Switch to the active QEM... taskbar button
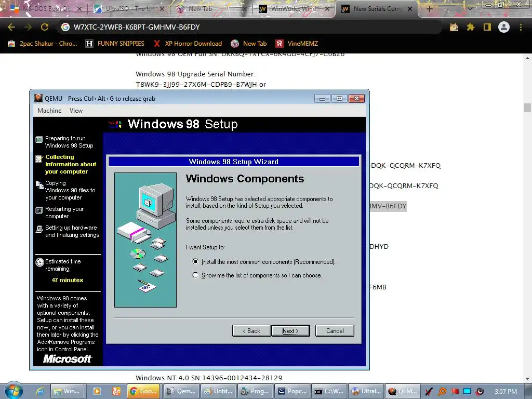The height and width of the screenshot is (399, 532). coord(403,391)
